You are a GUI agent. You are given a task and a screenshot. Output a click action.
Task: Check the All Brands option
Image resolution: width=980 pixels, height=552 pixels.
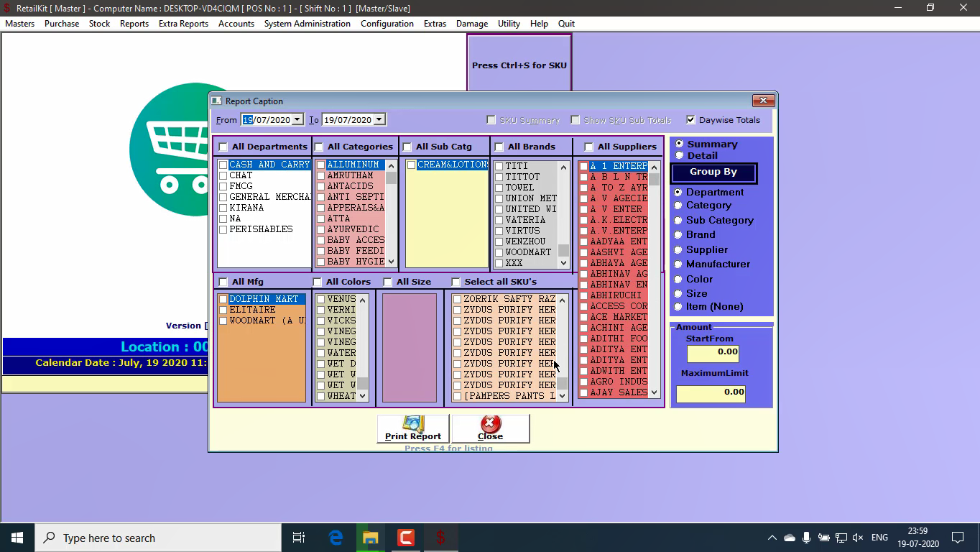click(499, 147)
